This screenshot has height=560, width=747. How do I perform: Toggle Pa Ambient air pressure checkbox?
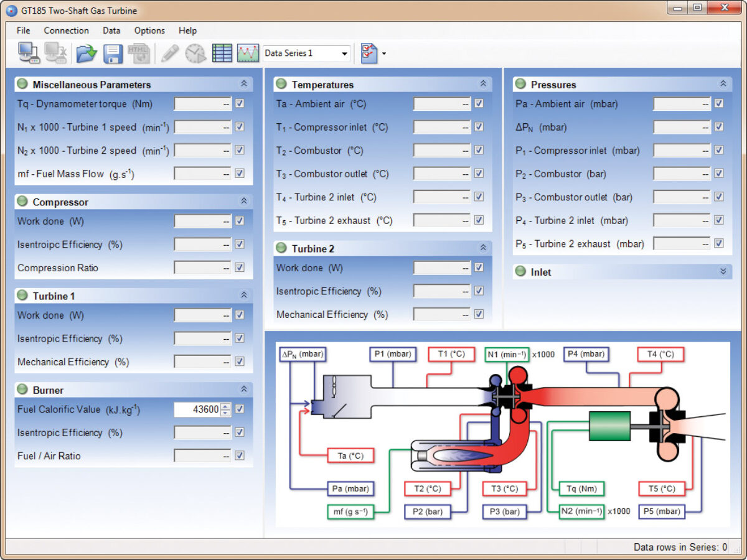(719, 103)
